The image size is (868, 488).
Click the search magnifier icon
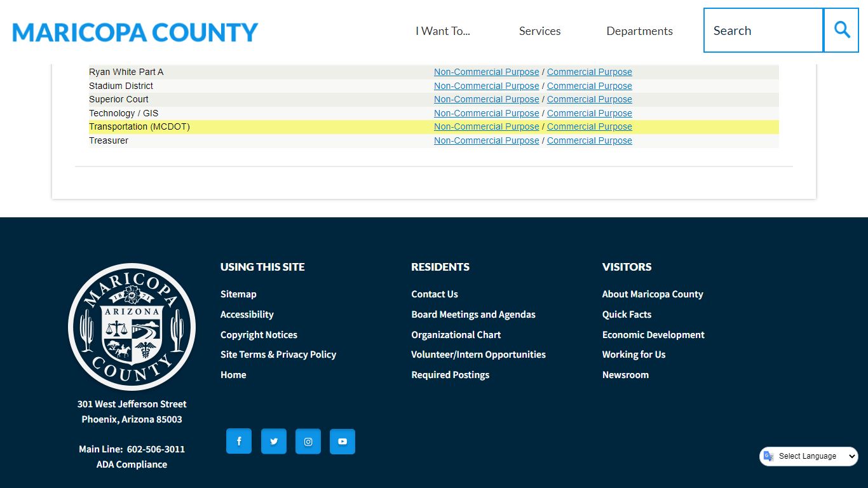(841, 30)
